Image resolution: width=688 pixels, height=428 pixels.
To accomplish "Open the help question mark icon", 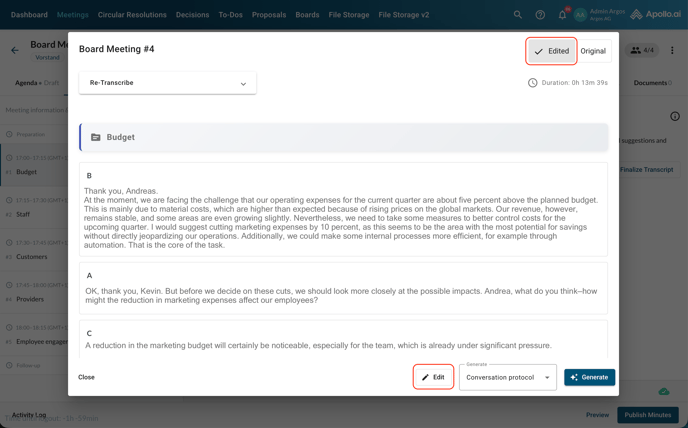I will (540, 15).
